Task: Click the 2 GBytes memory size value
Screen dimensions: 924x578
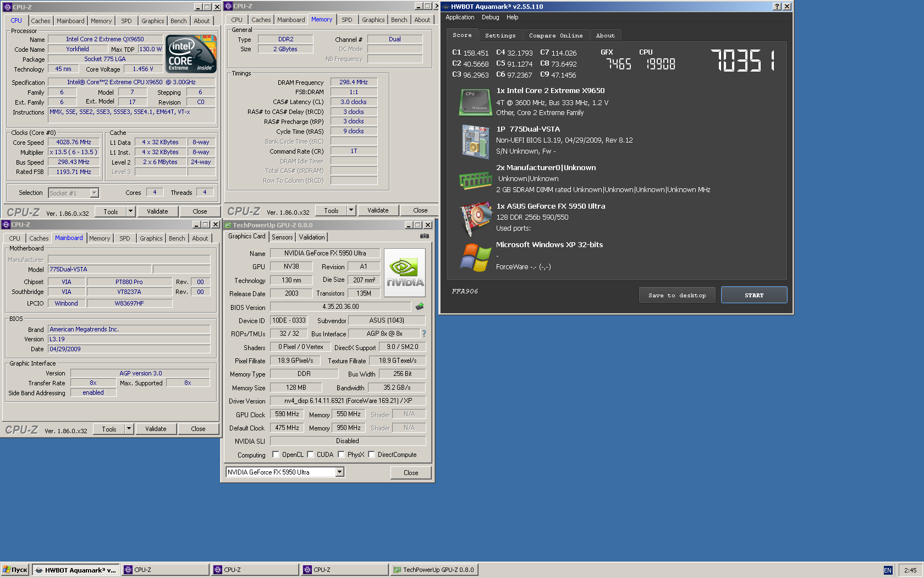Action: coord(285,49)
